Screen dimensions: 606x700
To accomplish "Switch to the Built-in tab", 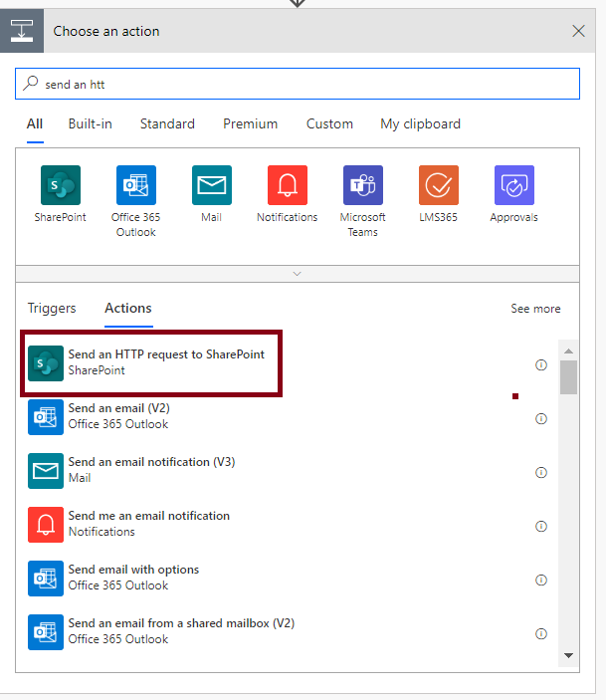I will 91,123.
